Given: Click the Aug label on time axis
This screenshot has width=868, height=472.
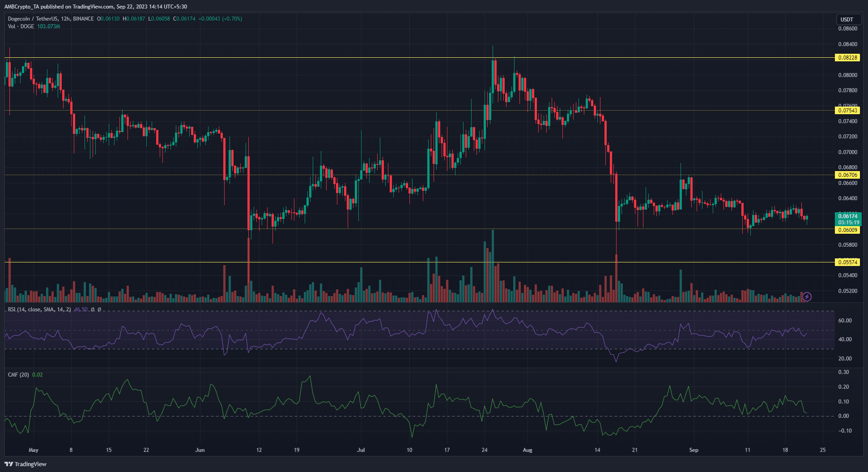Looking at the screenshot, I should point(528,450).
